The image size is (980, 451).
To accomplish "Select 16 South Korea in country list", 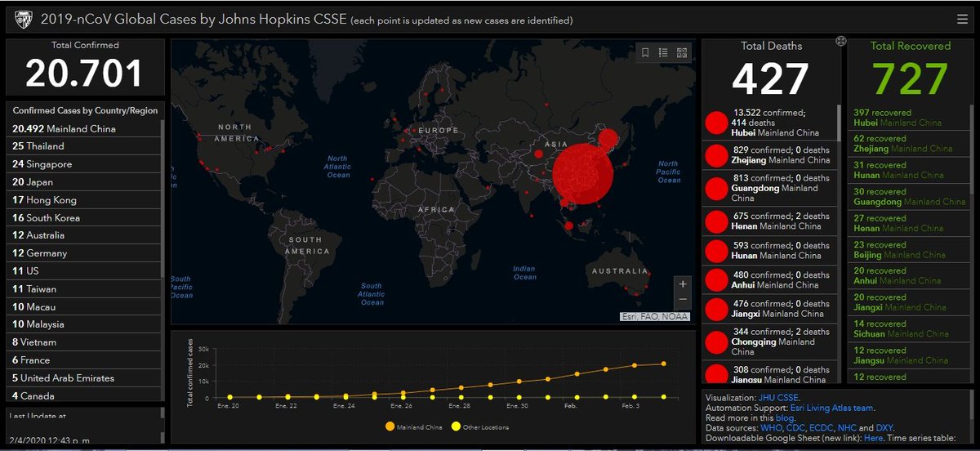I will click(85, 218).
